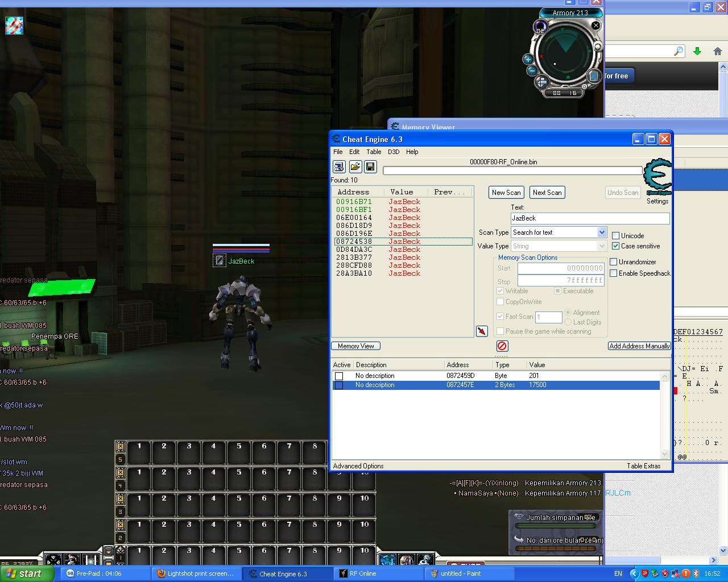Enable the Unrandomizer option

(614, 262)
